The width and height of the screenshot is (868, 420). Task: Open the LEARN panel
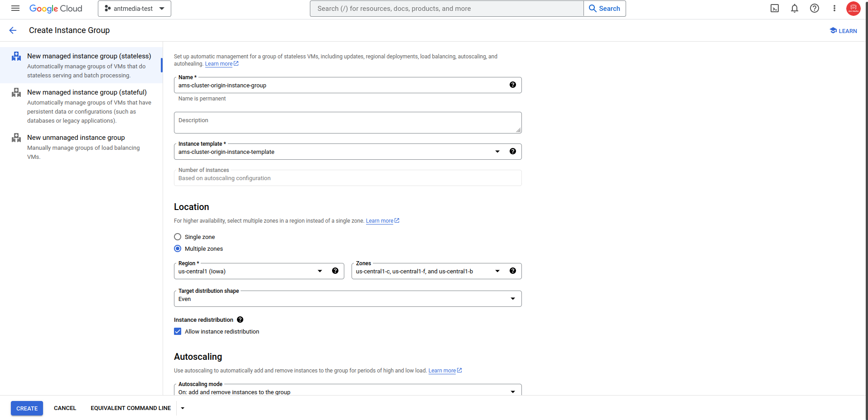point(843,31)
